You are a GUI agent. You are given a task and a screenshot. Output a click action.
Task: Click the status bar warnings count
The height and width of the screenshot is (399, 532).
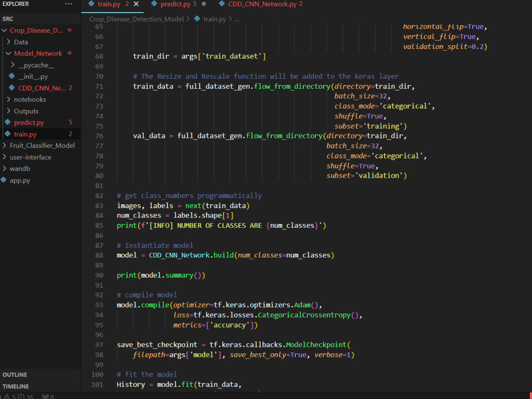(9, 397)
